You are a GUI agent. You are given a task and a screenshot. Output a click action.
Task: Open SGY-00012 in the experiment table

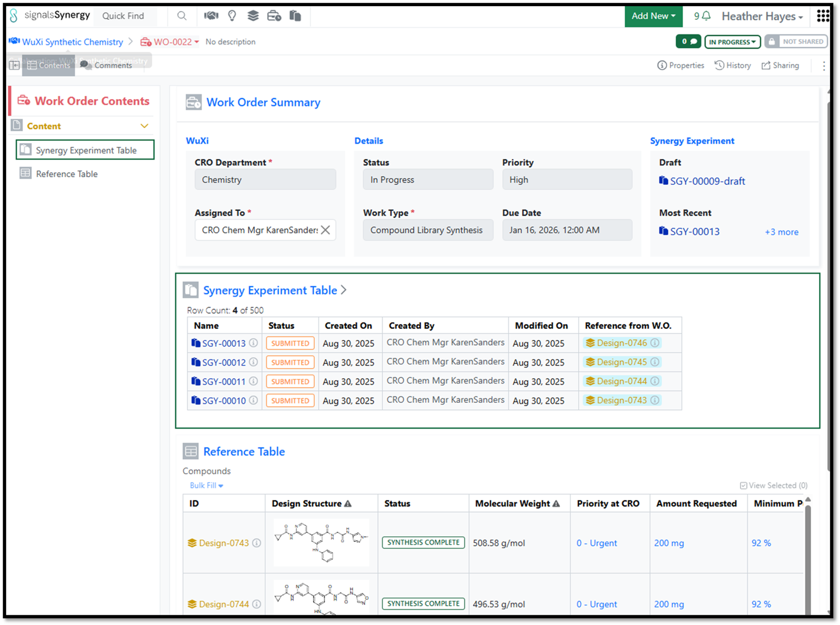pos(224,362)
